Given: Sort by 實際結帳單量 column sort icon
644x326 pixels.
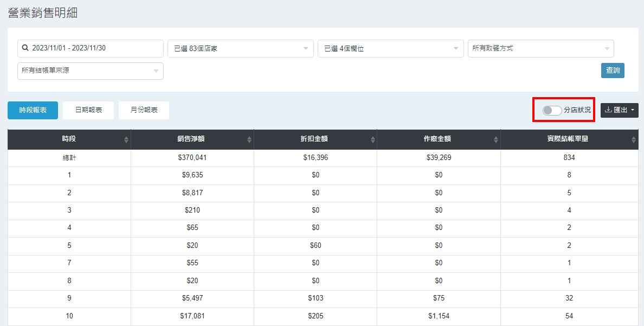Looking at the screenshot, I should (x=634, y=139).
